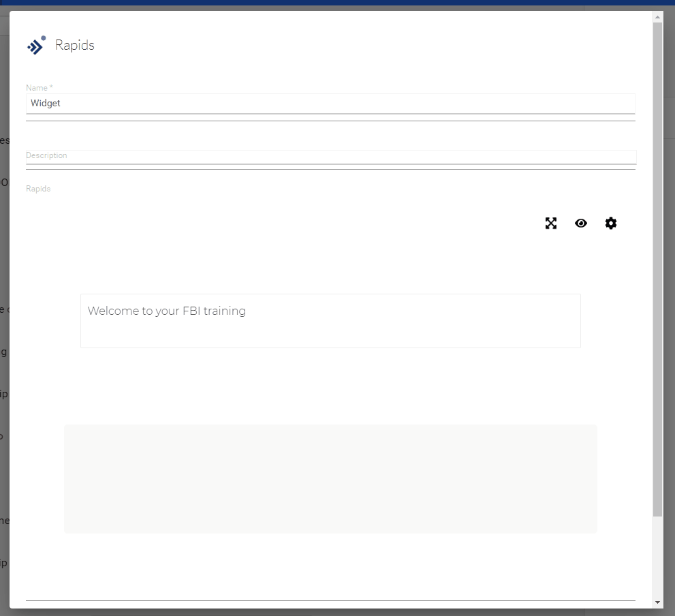This screenshot has width=675, height=616.
Task: Show the widget preview using the eye toggle
Action: pyautogui.click(x=580, y=223)
